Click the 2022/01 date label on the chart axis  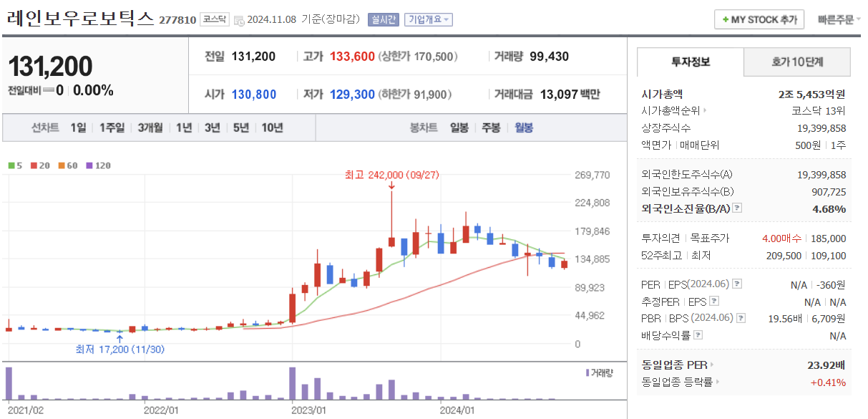click(161, 410)
